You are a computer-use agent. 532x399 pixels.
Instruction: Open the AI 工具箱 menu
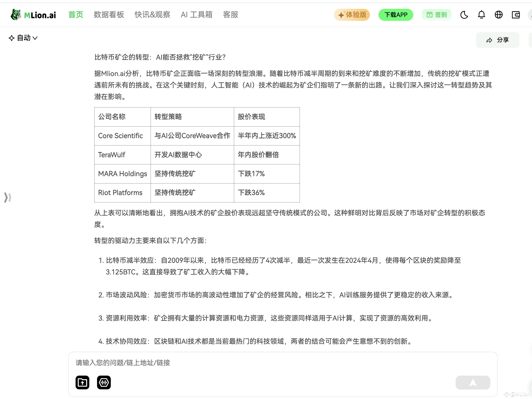coord(196,15)
